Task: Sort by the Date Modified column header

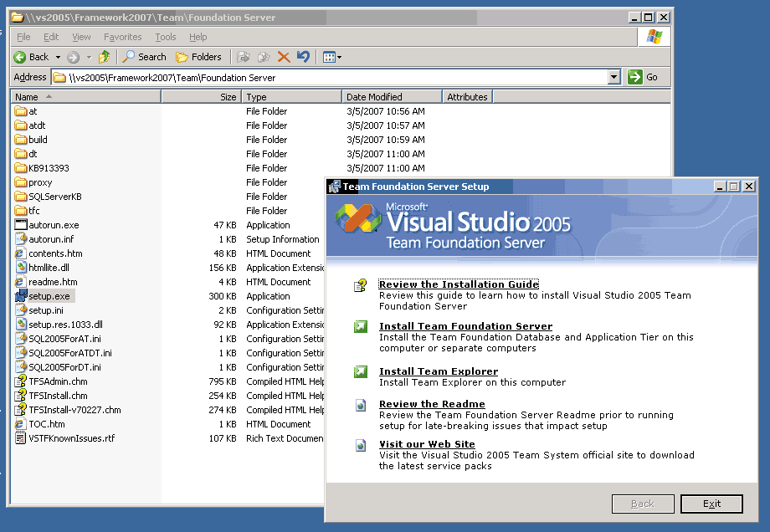Action: [x=392, y=97]
